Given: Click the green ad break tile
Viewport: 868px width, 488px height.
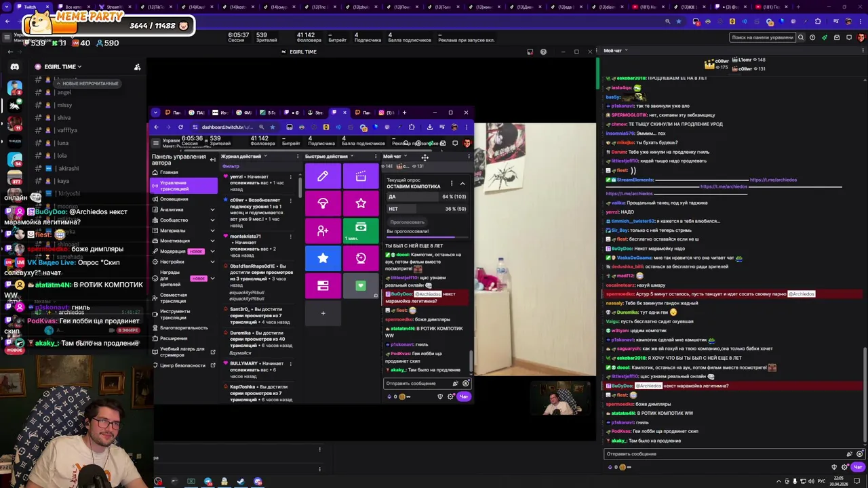Looking at the screenshot, I should click(361, 230).
